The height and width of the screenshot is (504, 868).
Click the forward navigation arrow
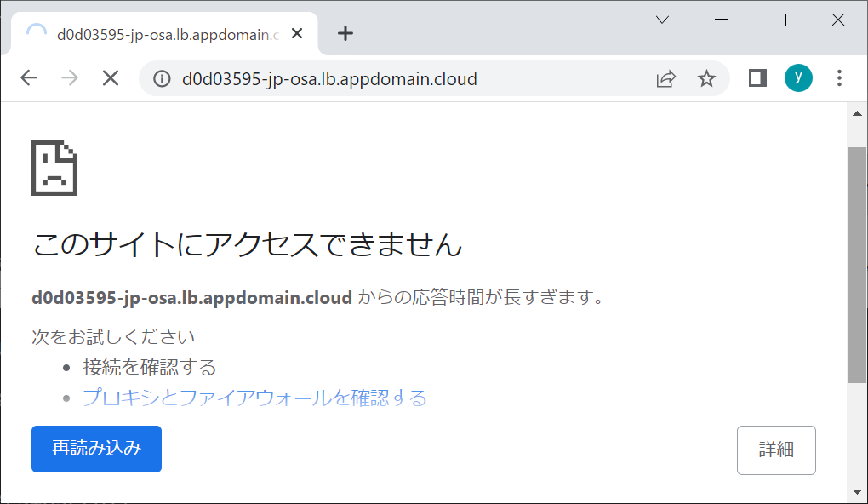[70, 78]
